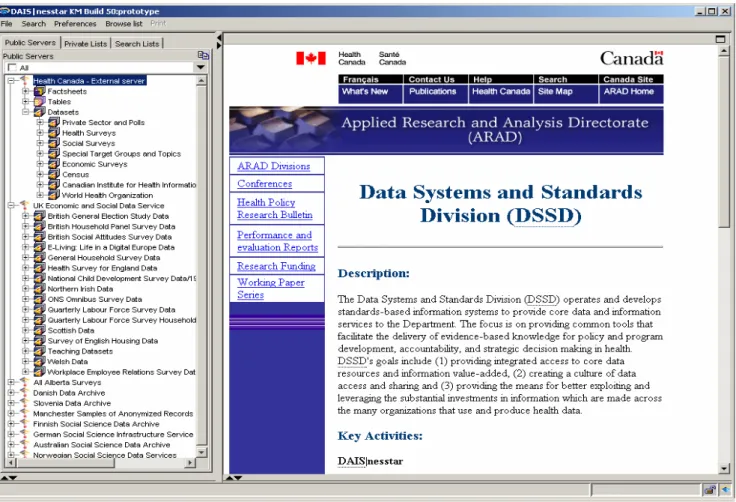Click the tree panel horizontal scrollbar thumb
This screenshot has height=502, width=736.
(66, 463)
